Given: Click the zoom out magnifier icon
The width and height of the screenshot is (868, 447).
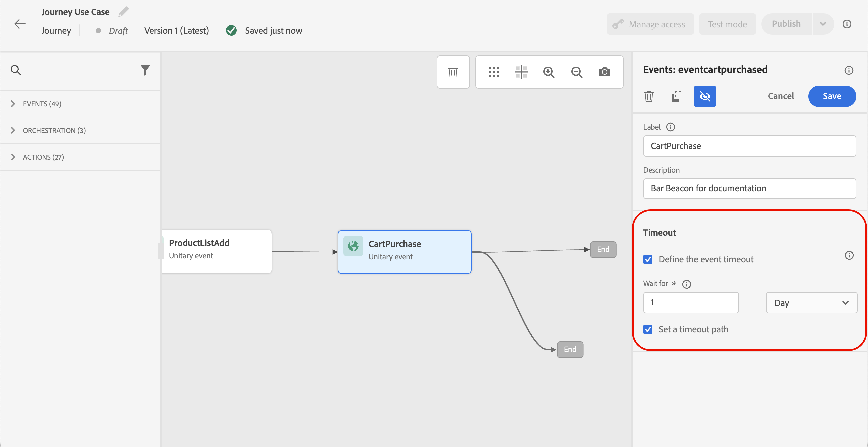Looking at the screenshot, I should coord(577,72).
